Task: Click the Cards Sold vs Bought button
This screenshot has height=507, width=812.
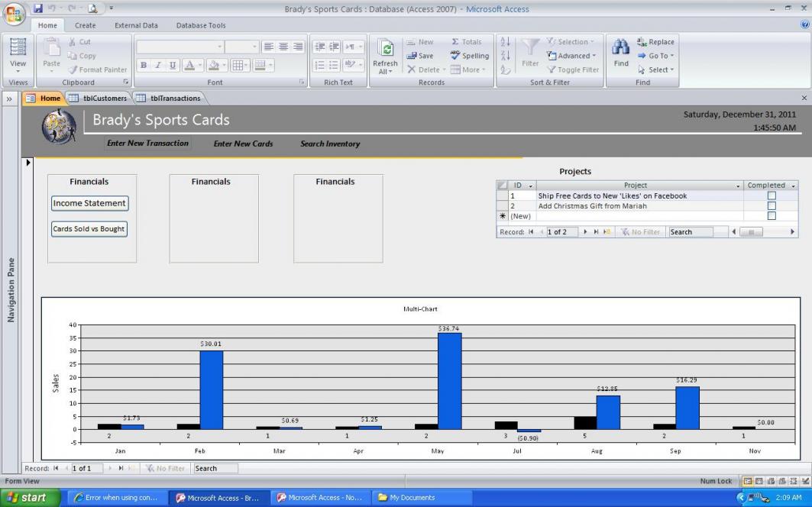Action: [89, 229]
